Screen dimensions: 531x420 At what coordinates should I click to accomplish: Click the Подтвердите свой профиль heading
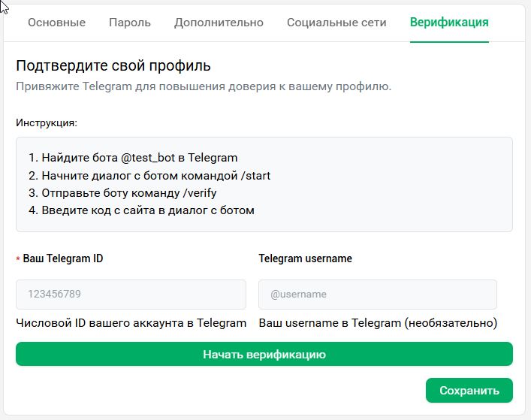(x=113, y=66)
